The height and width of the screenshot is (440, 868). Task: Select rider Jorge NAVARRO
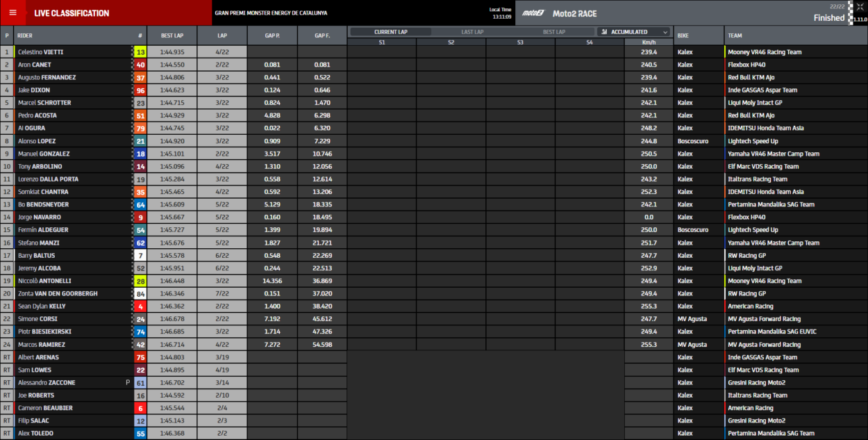[39, 218]
